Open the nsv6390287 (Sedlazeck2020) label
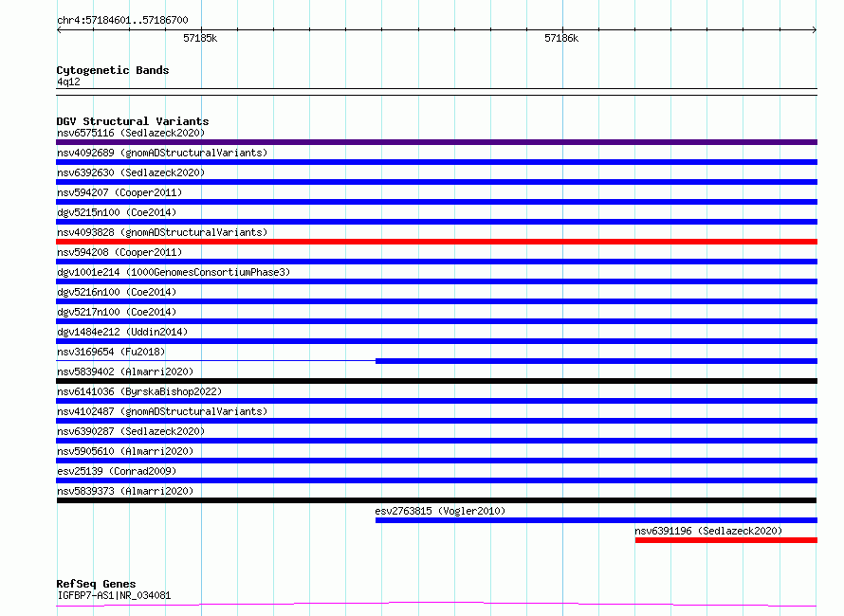Image resolution: width=844 pixels, height=616 pixels. (131, 431)
